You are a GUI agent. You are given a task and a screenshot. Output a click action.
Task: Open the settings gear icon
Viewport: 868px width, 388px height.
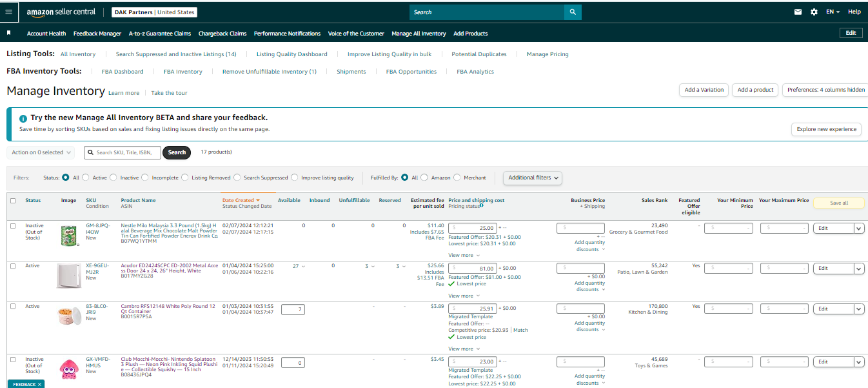(x=814, y=12)
